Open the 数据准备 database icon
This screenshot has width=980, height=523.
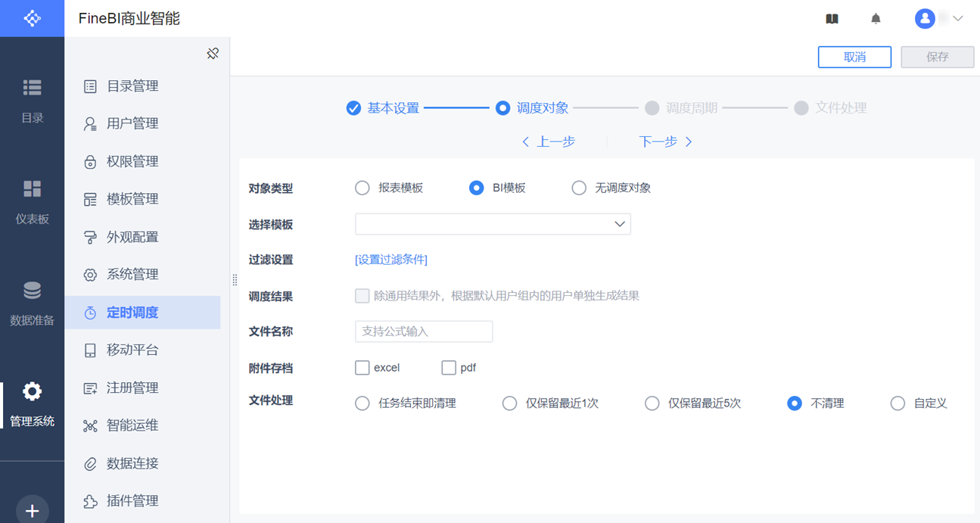point(32,291)
